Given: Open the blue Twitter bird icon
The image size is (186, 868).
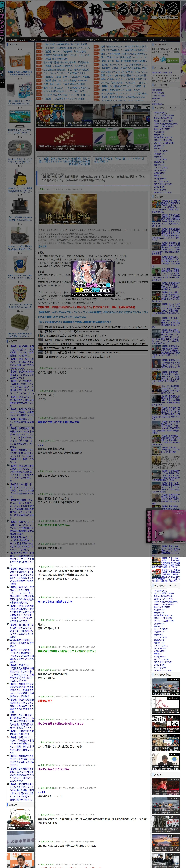Looking at the screenshot, I should pos(163,59).
